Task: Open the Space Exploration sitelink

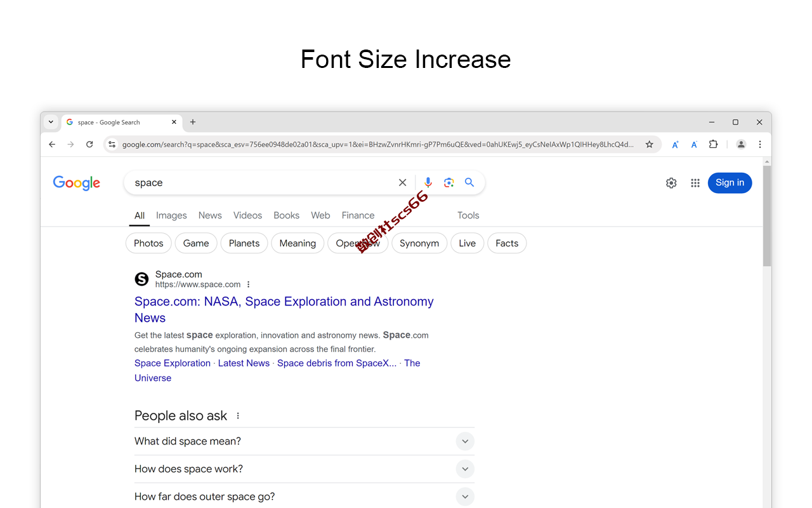Action: pos(173,363)
